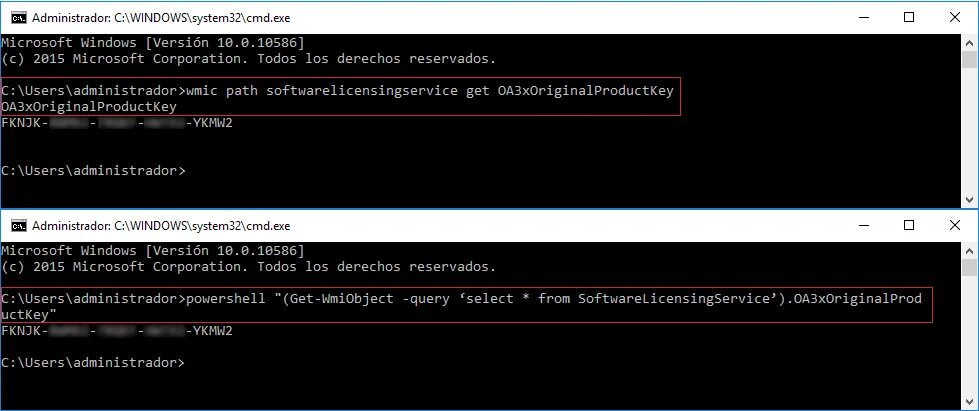Click the FKNJK product key in top window
979x411 pixels.
(117, 123)
